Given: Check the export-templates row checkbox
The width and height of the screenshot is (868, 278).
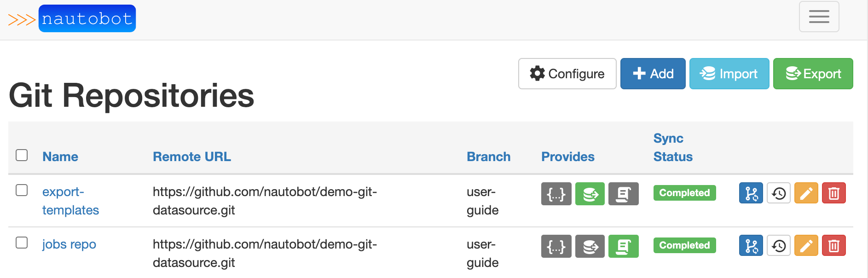Looking at the screenshot, I should [22, 190].
